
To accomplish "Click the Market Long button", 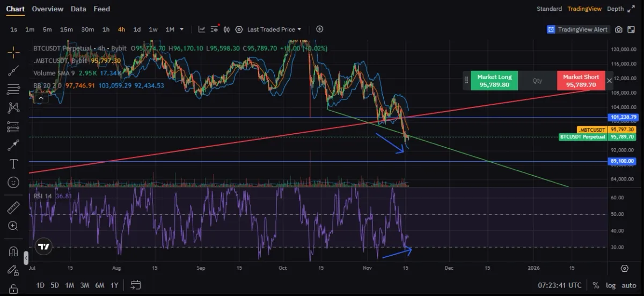I will click(494, 81).
